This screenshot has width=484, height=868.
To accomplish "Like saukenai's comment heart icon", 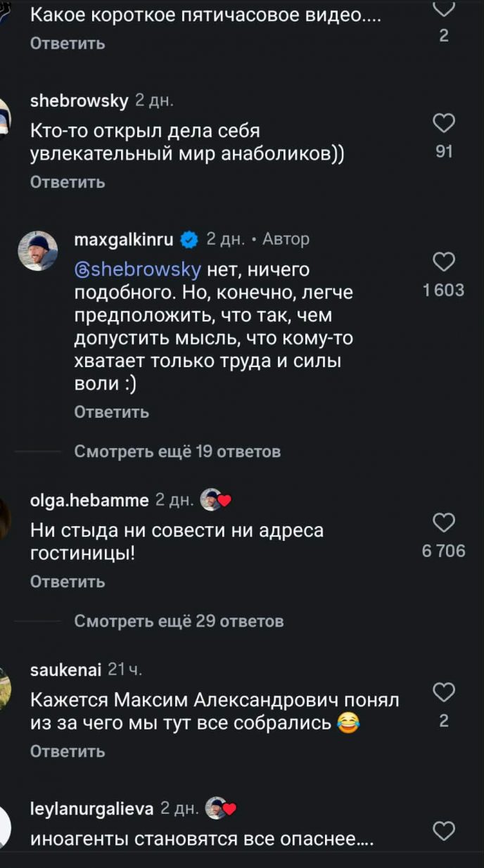I will [x=444, y=692].
